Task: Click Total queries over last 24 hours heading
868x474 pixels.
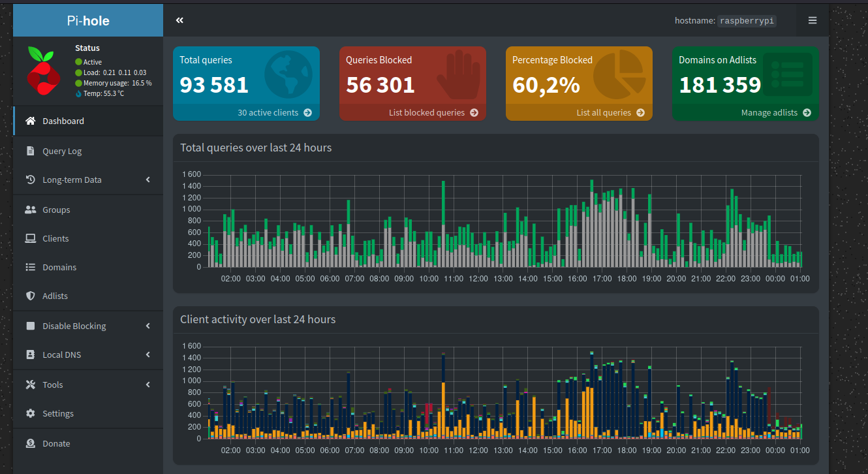Action: point(256,148)
